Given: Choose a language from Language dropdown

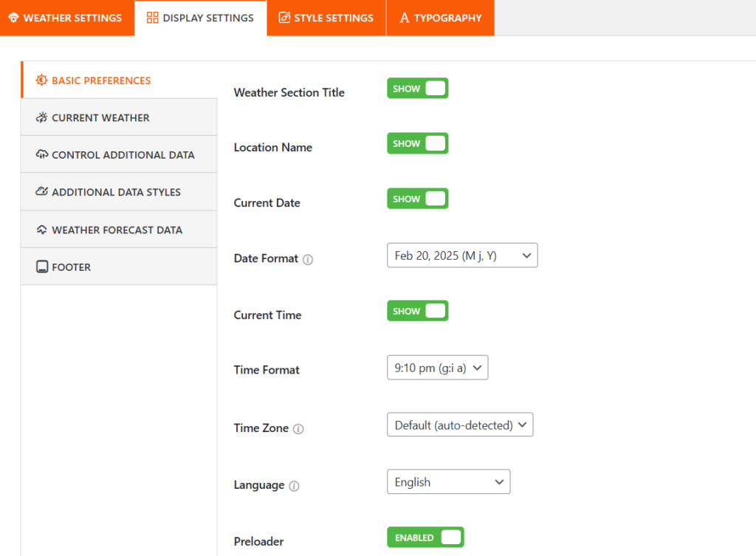Looking at the screenshot, I should click(x=448, y=482).
